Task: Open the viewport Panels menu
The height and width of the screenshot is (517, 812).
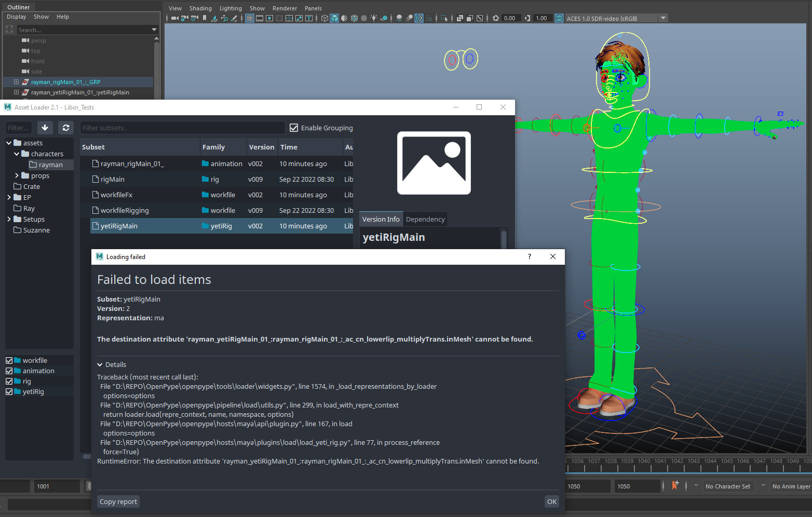Action: click(313, 8)
